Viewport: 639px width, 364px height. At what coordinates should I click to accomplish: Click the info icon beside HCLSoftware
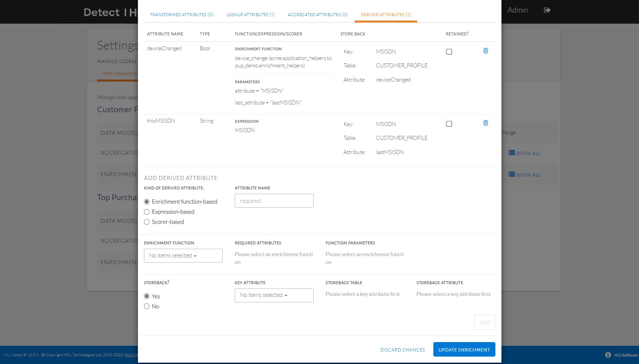608,355
